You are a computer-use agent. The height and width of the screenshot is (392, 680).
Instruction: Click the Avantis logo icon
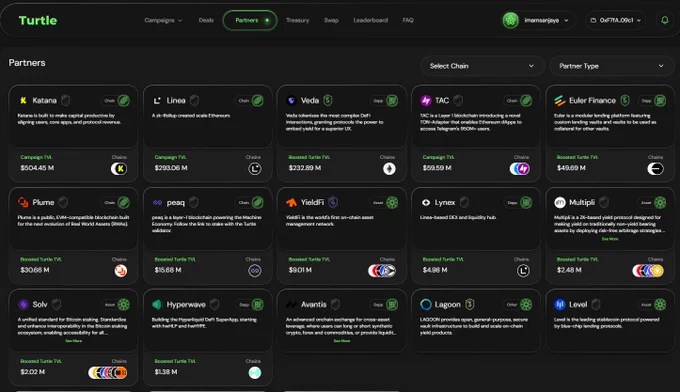291,304
